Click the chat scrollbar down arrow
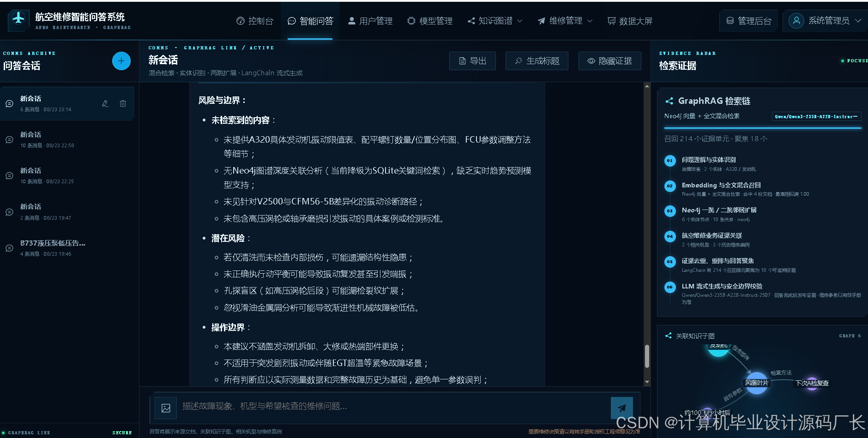 coord(647,382)
